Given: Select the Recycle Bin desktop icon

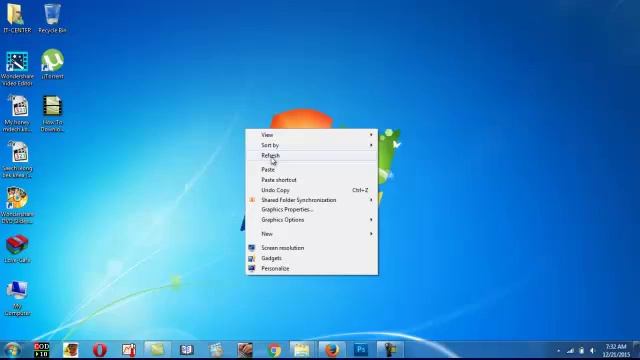Looking at the screenshot, I should [52, 18].
